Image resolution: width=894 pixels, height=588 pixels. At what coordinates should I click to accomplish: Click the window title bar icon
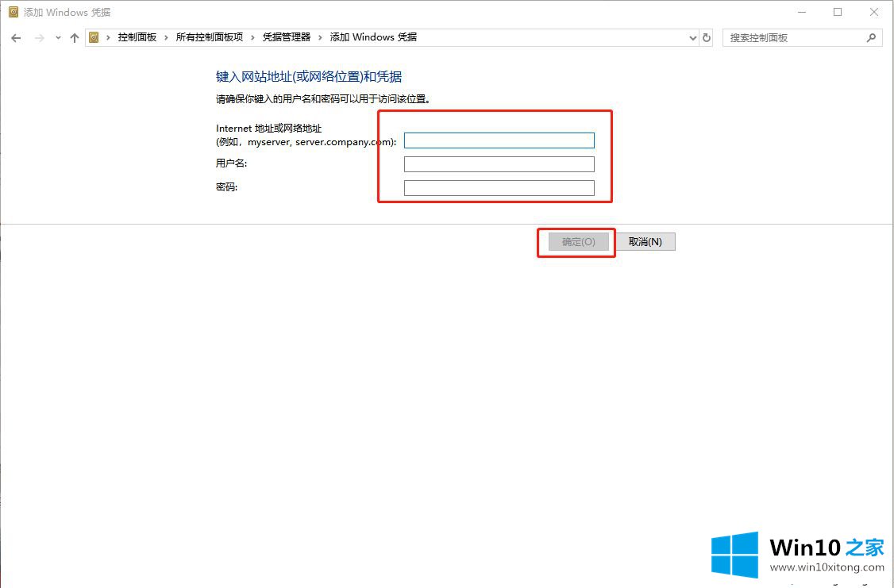pos(13,12)
